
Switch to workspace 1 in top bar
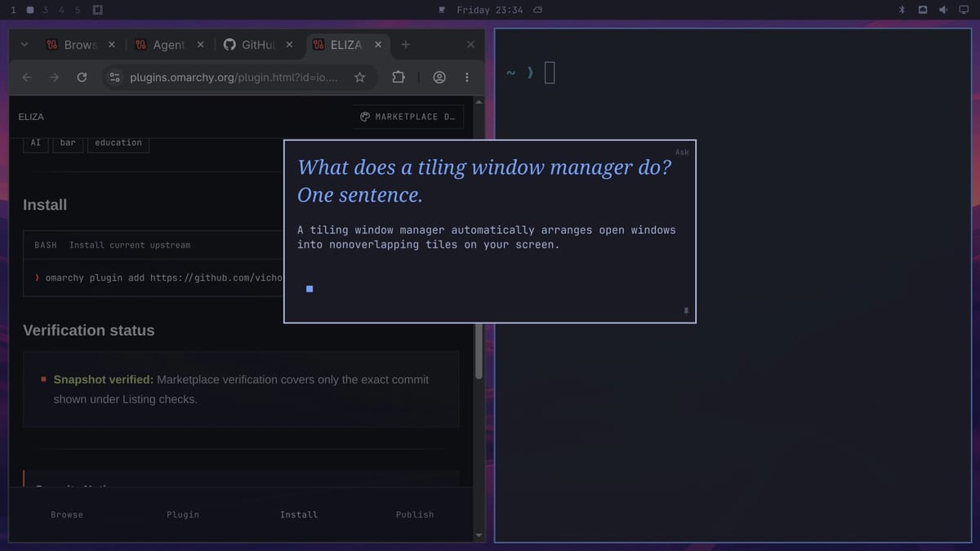[13, 10]
